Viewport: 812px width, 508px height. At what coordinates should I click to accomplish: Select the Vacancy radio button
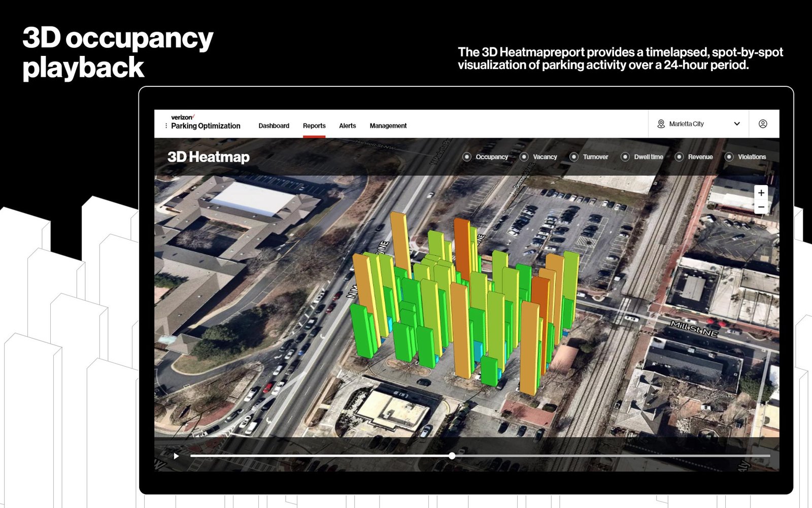[x=524, y=157]
